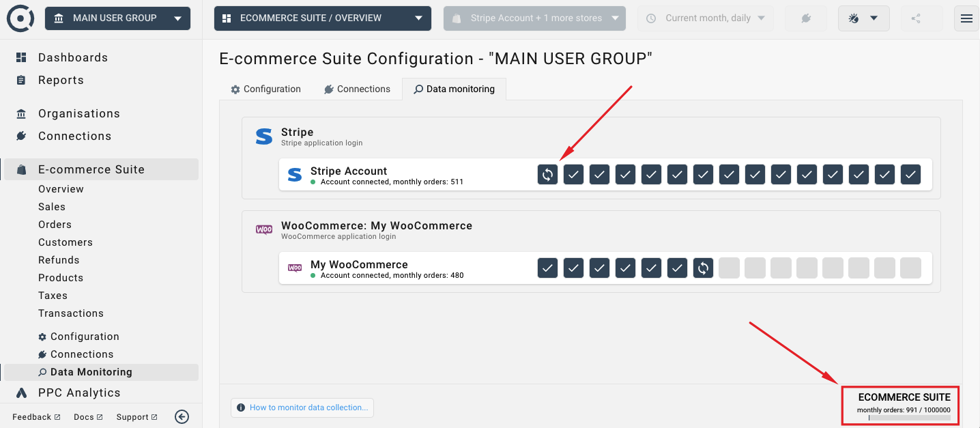
Task: Click the Stripe logo in section header
Action: tap(264, 137)
